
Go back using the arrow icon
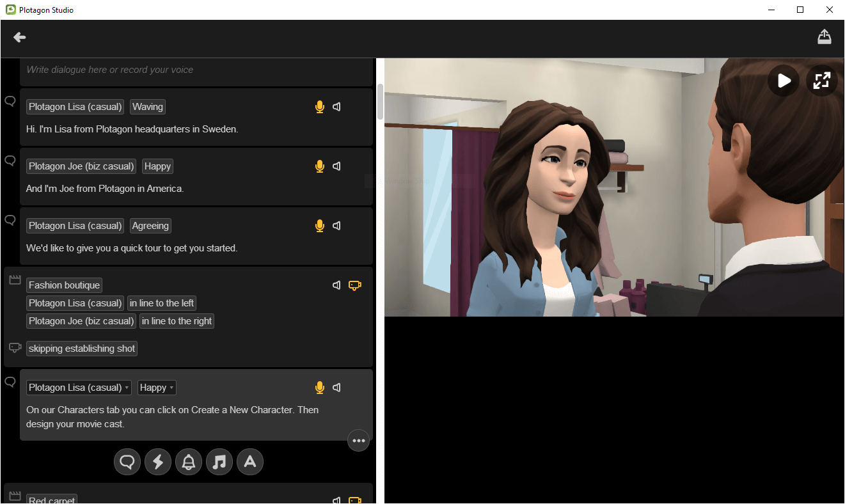(x=19, y=37)
